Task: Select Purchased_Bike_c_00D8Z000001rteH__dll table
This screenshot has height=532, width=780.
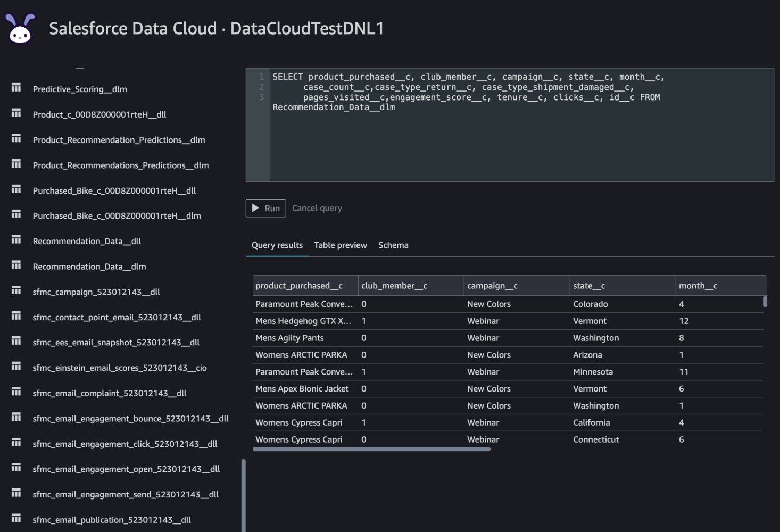Action: (x=114, y=190)
